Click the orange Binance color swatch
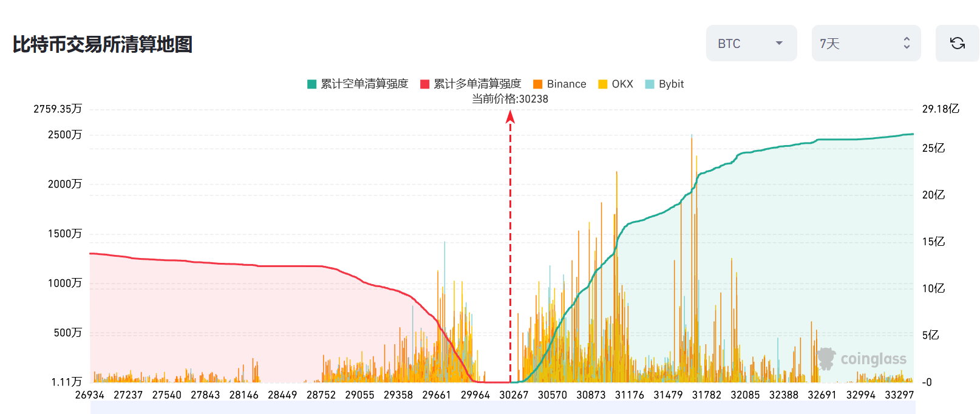This screenshot has width=980, height=414. pyautogui.click(x=537, y=84)
